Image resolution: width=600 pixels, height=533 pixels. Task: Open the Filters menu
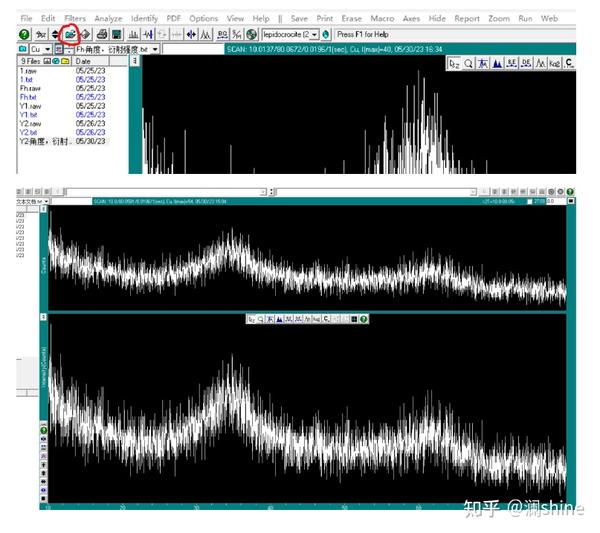click(x=75, y=19)
